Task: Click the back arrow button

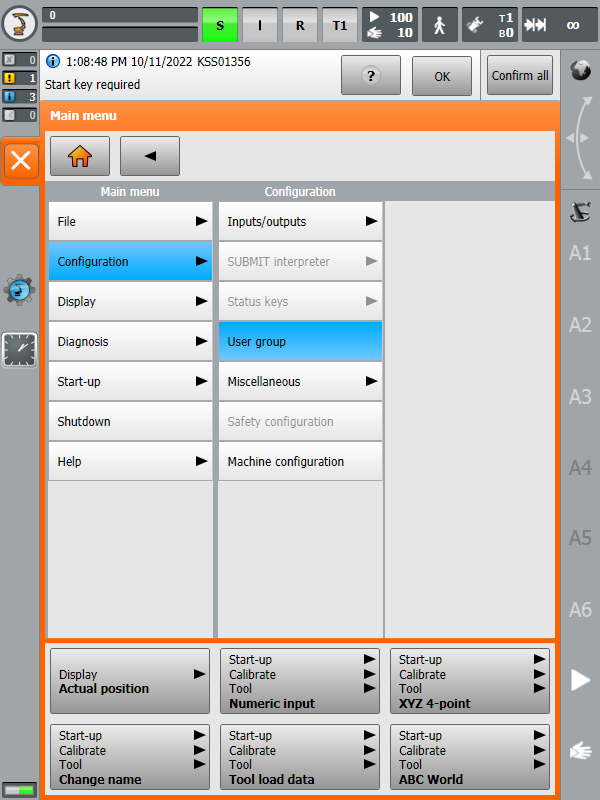Action: (150, 157)
